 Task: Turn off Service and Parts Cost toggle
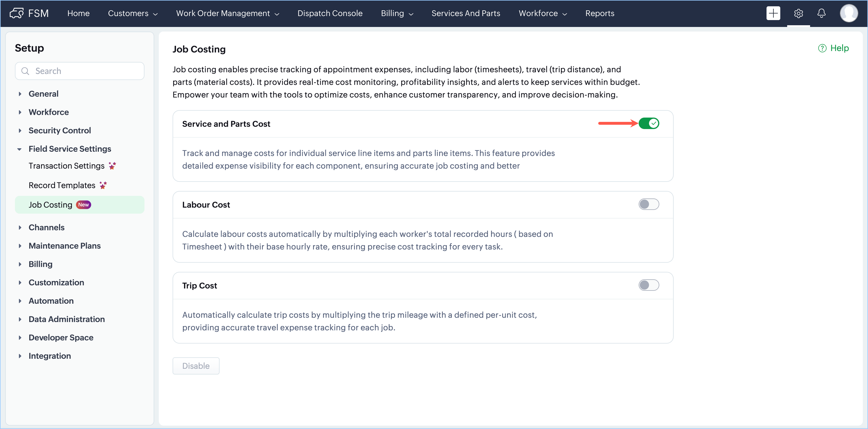[x=648, y=123]
